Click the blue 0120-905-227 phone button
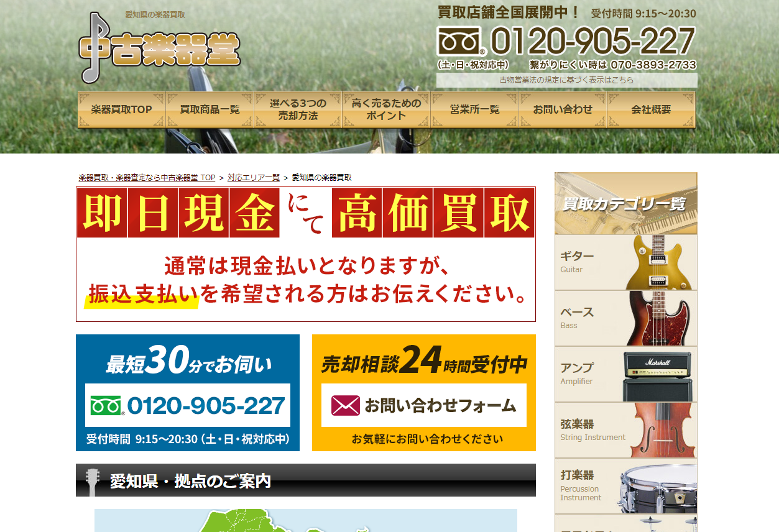 pyautogui.click(x=188, y=405)
